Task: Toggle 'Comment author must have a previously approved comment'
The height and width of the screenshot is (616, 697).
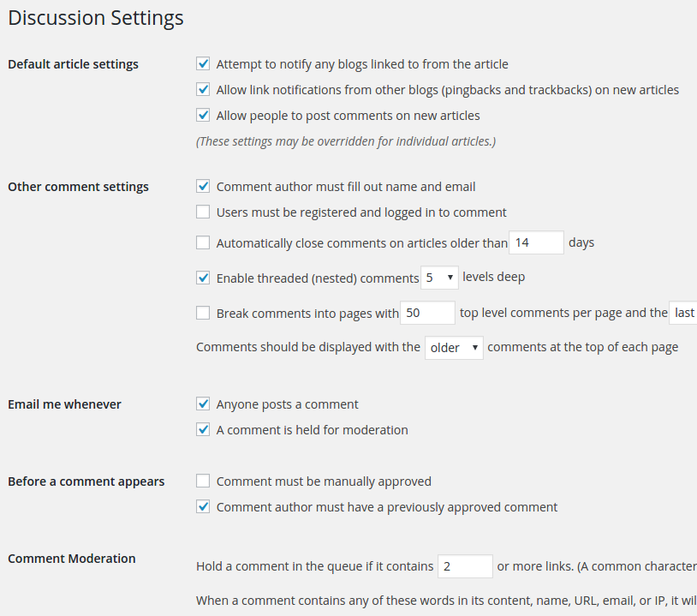Action: click(203, 507)
